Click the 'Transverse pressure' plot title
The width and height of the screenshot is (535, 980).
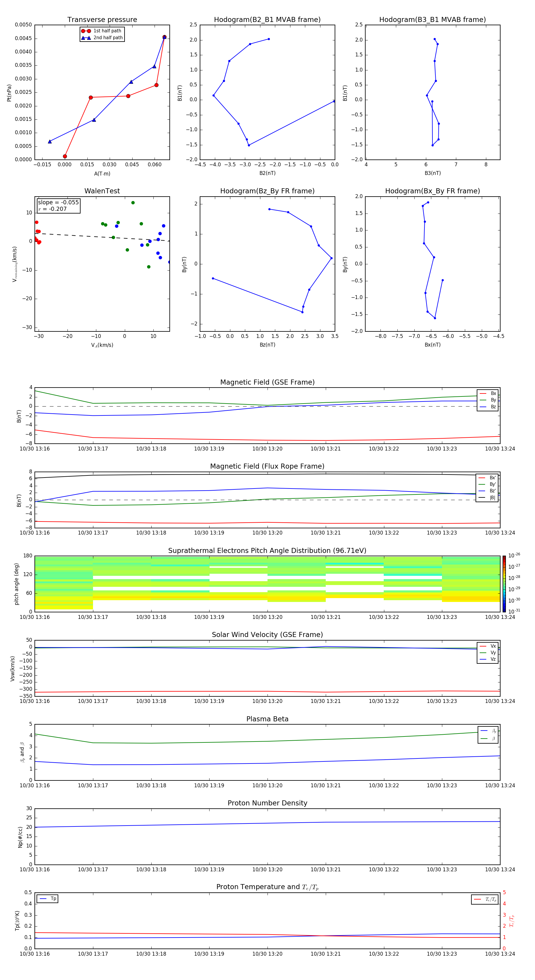[x=102, y=20]
